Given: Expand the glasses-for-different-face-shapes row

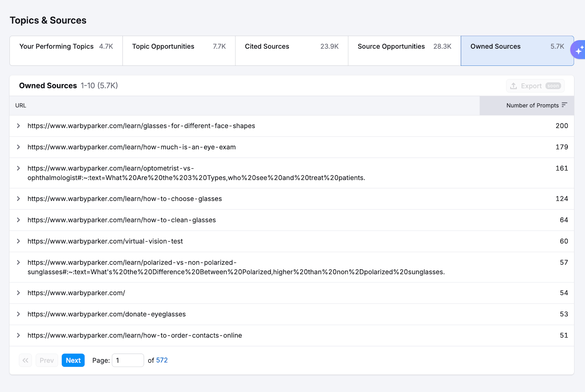Looking at the screenshot, I should pos(18,126).
